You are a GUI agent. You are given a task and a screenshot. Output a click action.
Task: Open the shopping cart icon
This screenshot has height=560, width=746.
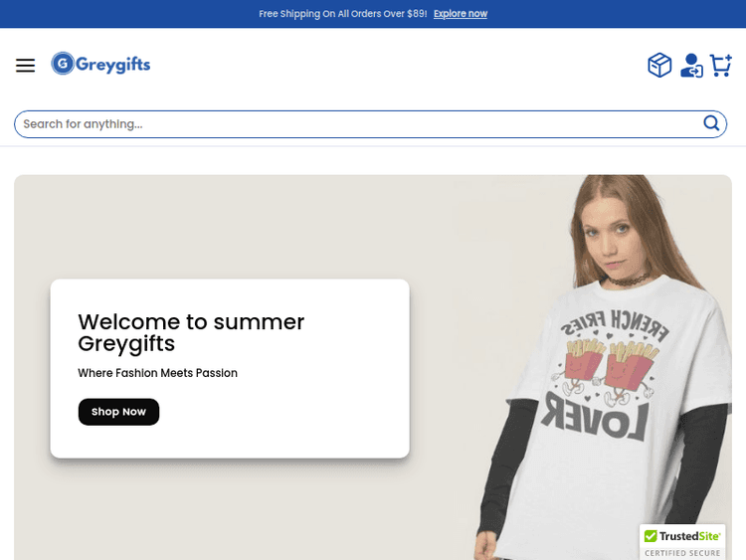click(721, 66)
